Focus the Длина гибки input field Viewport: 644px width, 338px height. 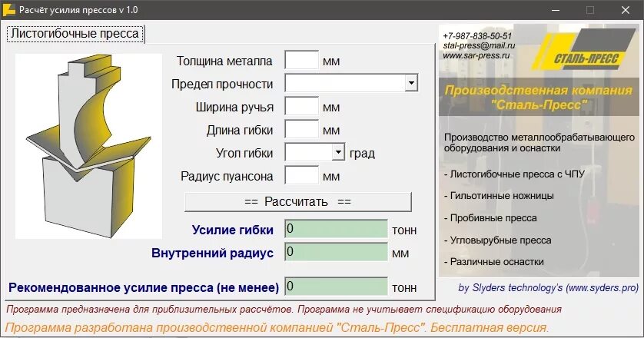302,129
